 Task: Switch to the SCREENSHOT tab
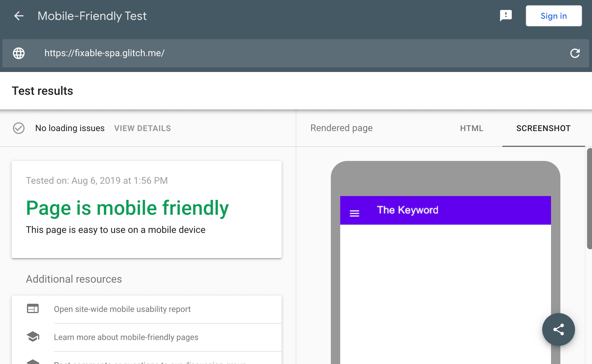[x=544, y=128]
